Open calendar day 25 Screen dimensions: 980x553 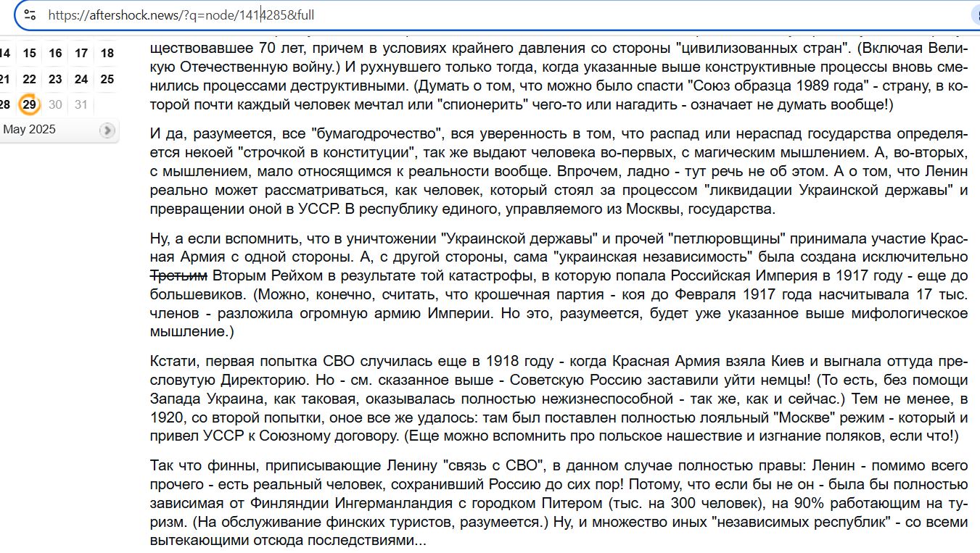(107, 79)
